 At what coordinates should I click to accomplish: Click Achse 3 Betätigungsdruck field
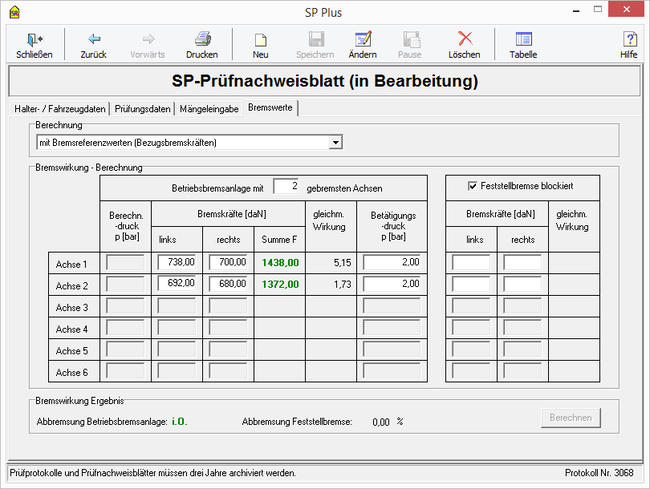point(392,306)
